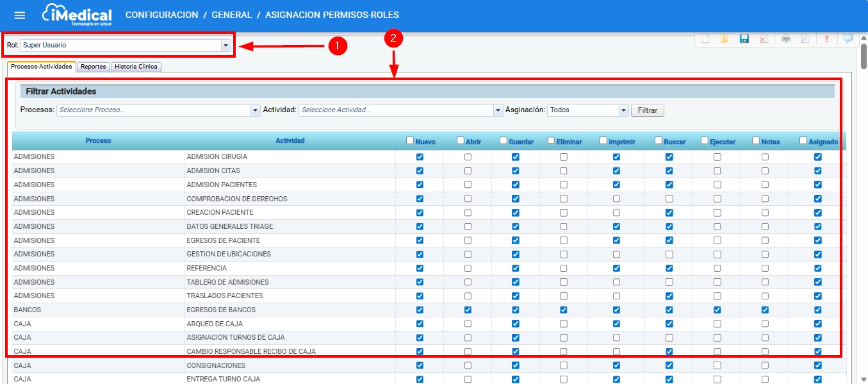
Task: Open the Procesos selection dropdown
Action: (255, 110)
